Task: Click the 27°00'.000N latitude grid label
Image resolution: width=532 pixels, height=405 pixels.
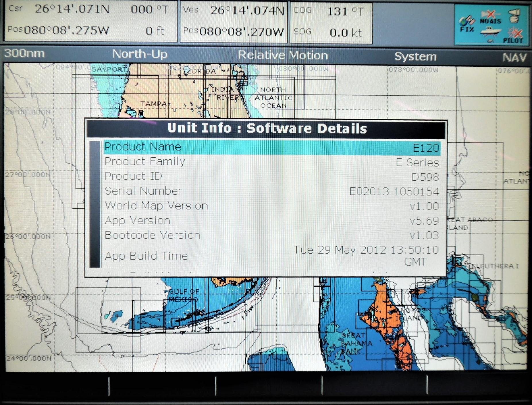Action: [28, 175]
